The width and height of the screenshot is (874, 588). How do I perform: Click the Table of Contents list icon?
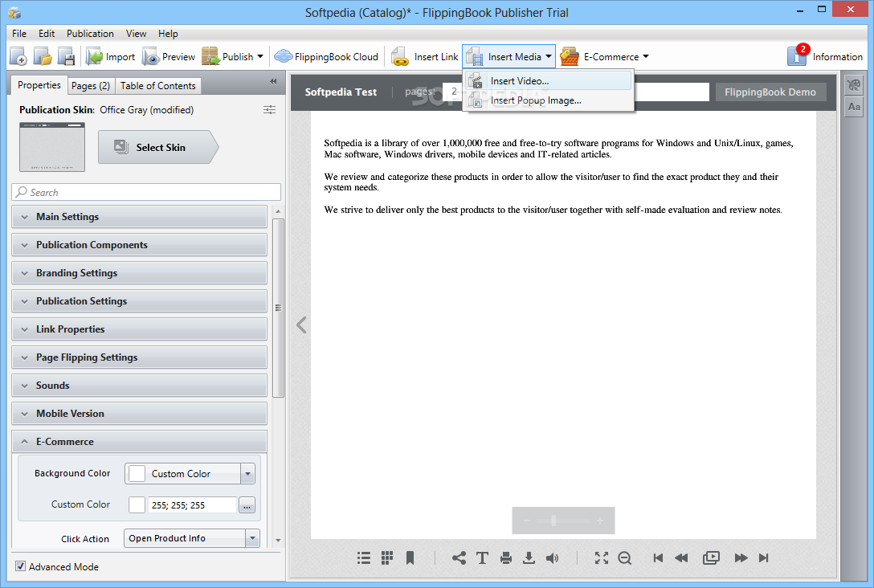363,558
